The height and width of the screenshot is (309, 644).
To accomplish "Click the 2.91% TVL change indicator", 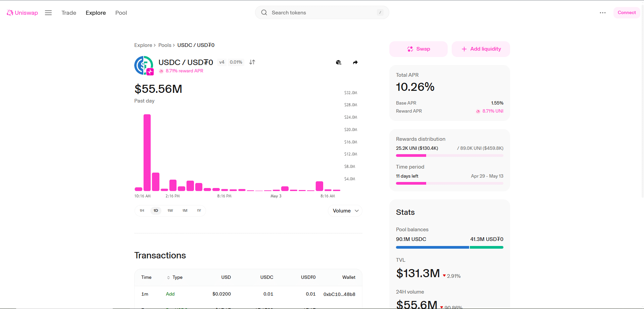I will tap(451, 276).
